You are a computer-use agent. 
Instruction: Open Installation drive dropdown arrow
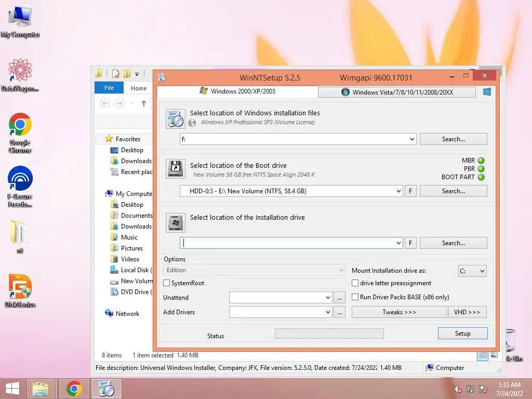click(x=398, y=243)
